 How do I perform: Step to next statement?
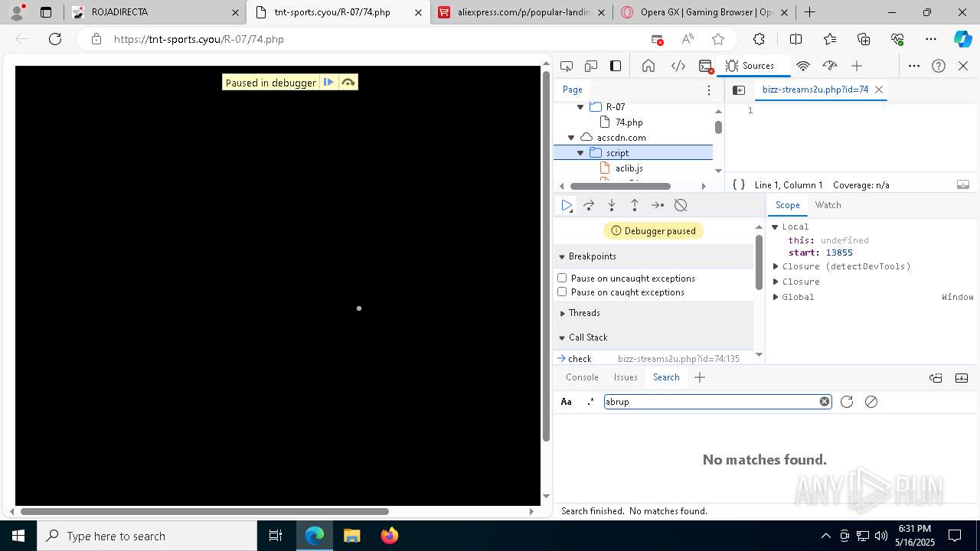click(x=658, y=205)
